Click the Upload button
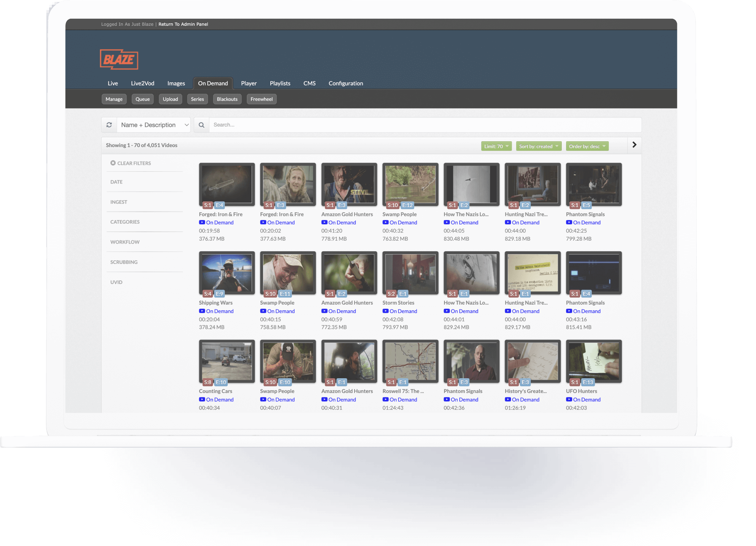The width and height of the screenshot is (756, 546). point(170,99)
